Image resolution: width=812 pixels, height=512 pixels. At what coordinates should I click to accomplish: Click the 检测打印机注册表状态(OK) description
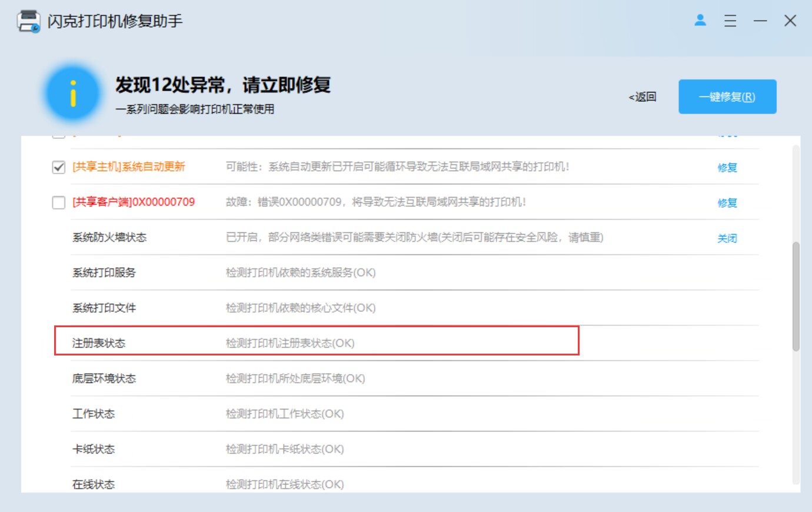[x=290, y=343]
